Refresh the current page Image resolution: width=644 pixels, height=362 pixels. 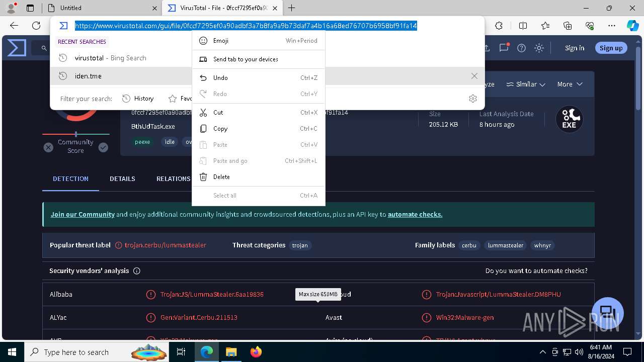point(36,26)
